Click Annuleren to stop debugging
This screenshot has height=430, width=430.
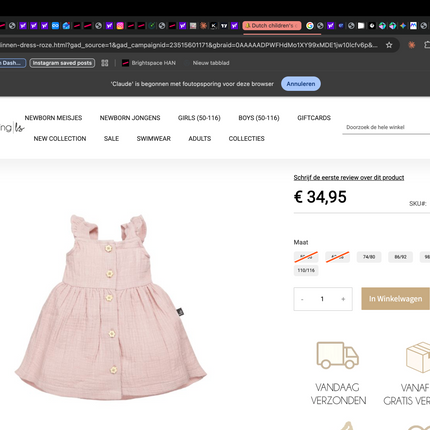(x=301, y=84)
